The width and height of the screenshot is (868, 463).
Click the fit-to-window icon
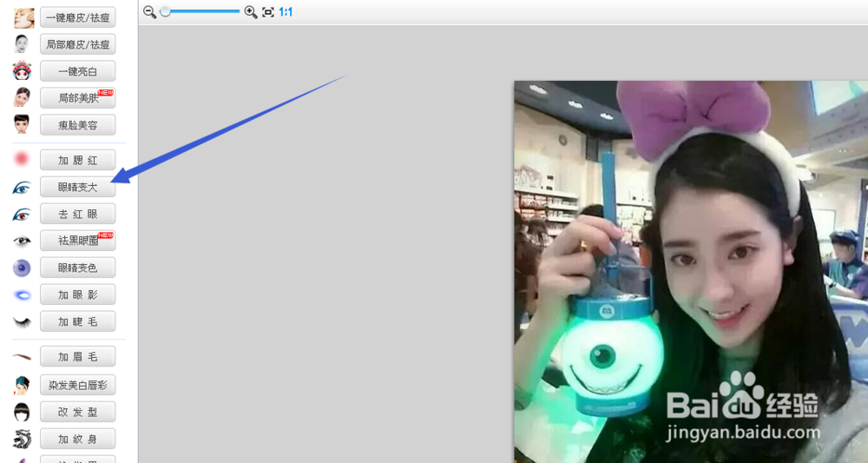(x=268, y=11)
